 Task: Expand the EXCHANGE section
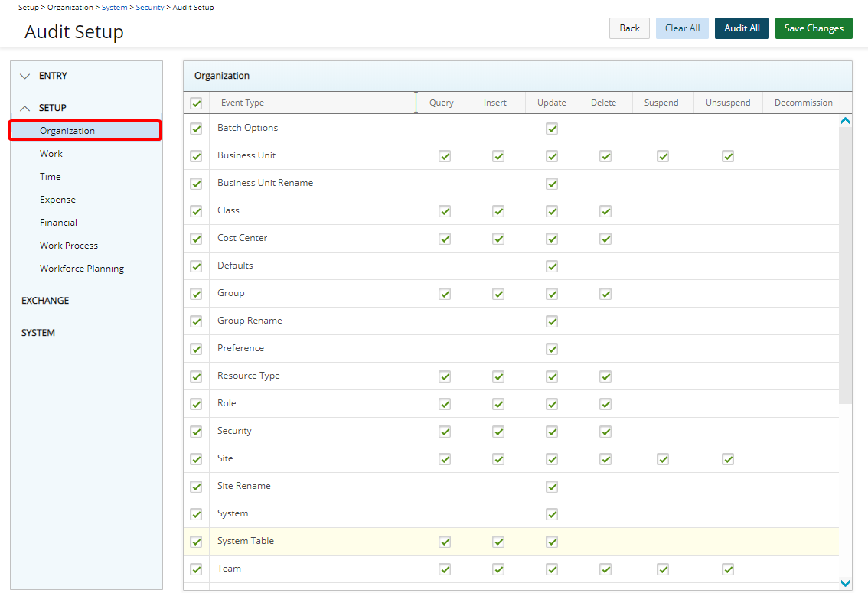click(45, 301)
